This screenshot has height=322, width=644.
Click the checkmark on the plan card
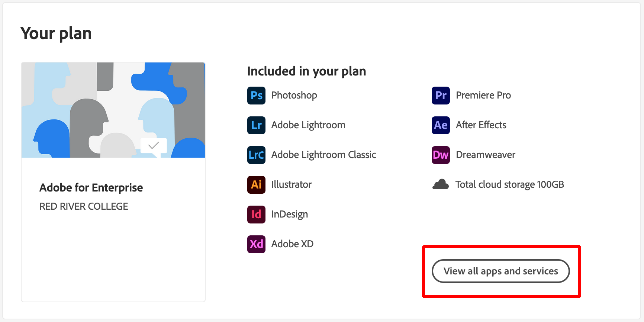coord(153,146)
